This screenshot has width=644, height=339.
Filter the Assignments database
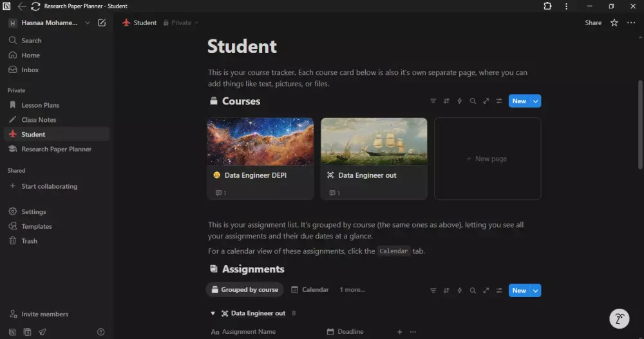point(433,291)
